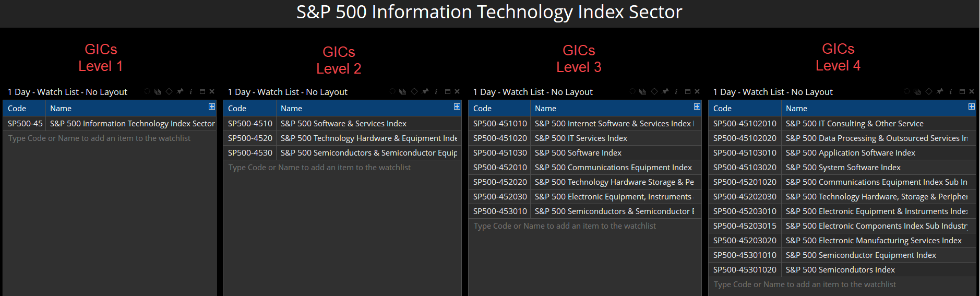Select SP500-451010 Internet Software & Services row
This screenshot has width=980, height=296.
(x=585, y=124)
